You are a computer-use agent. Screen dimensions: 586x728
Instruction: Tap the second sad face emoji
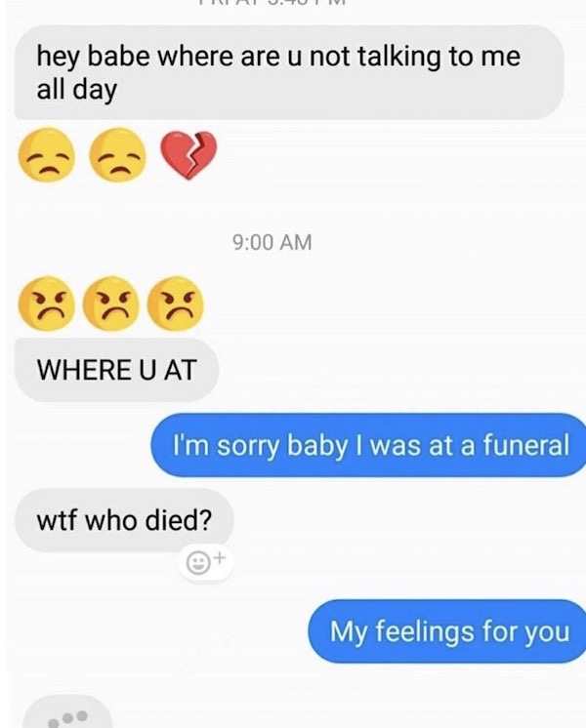point(117,155)
